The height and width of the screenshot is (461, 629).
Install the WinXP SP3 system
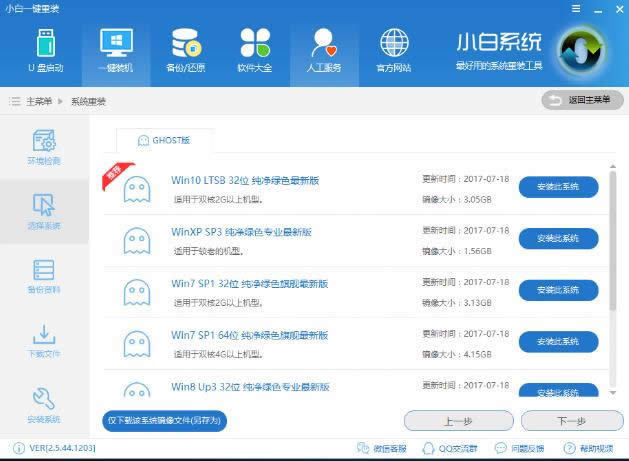click(x=558, y=239)
